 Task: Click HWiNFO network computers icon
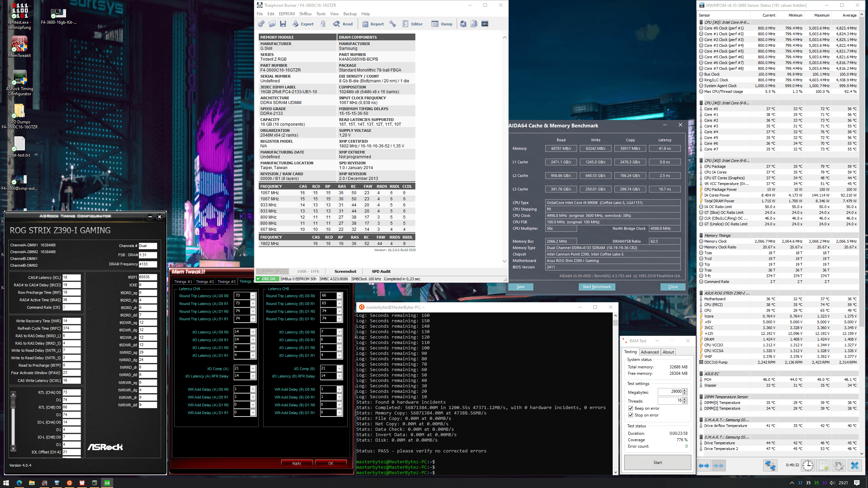[770, 466]
